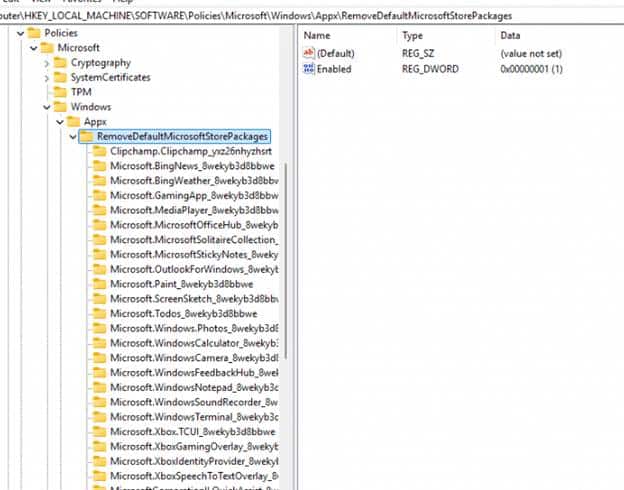The width and height of the screenshot is (624, 490).
Task: Select the Microsoft.WindowsNotepad key
Action: (194, 387)
